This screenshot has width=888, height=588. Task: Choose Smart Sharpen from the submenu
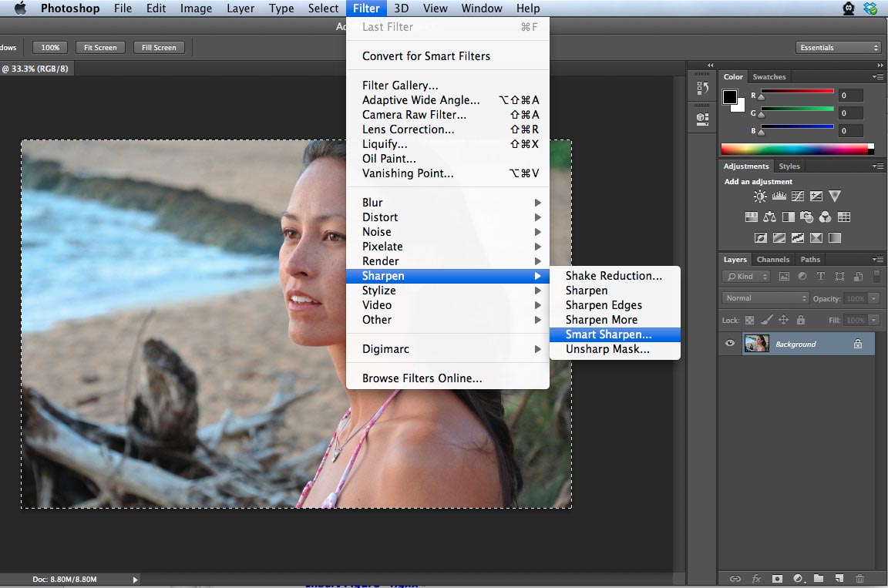click(608, 334)
